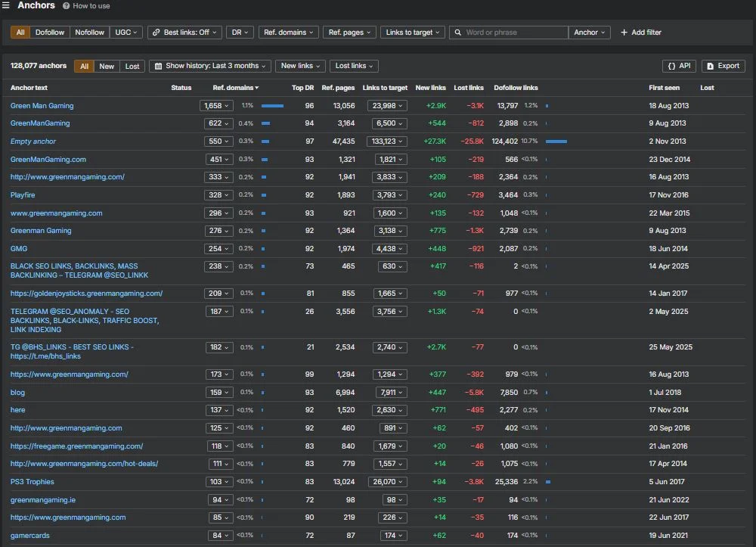Expand the 550 ref. domains for Empty anchor
756x547 pixels.
point(219,141)
